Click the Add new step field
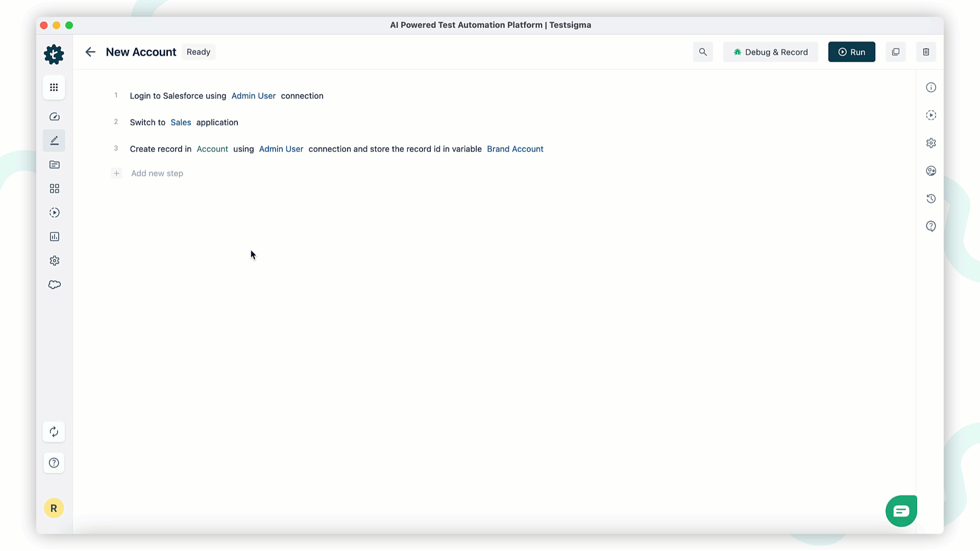 tap(157, 173)
